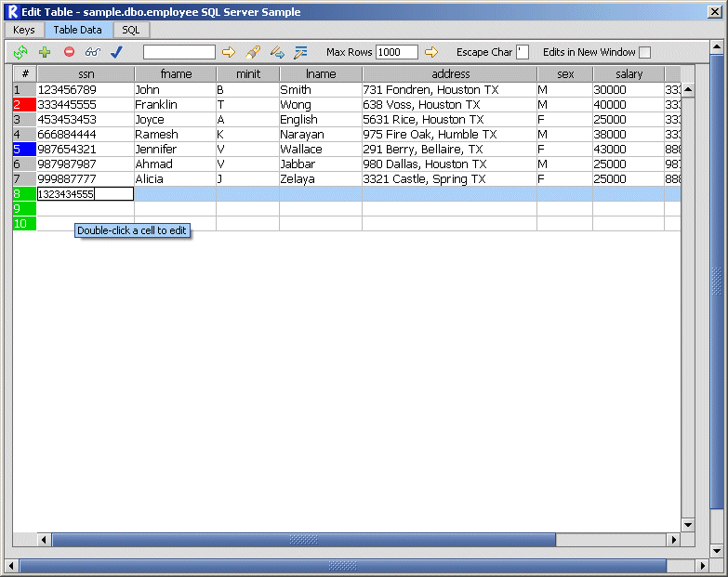
Task: Switch to the Keys tab
Action: tap(24, 30)
